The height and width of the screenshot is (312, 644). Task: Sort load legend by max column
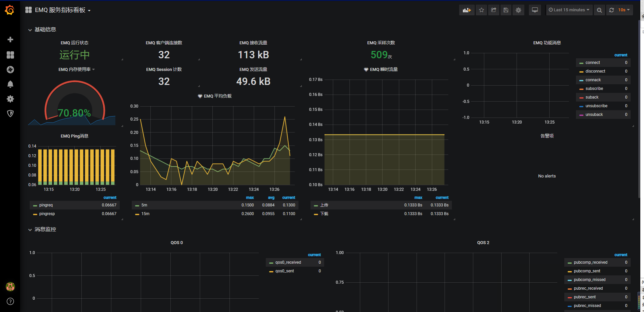[x=250, y=197]
